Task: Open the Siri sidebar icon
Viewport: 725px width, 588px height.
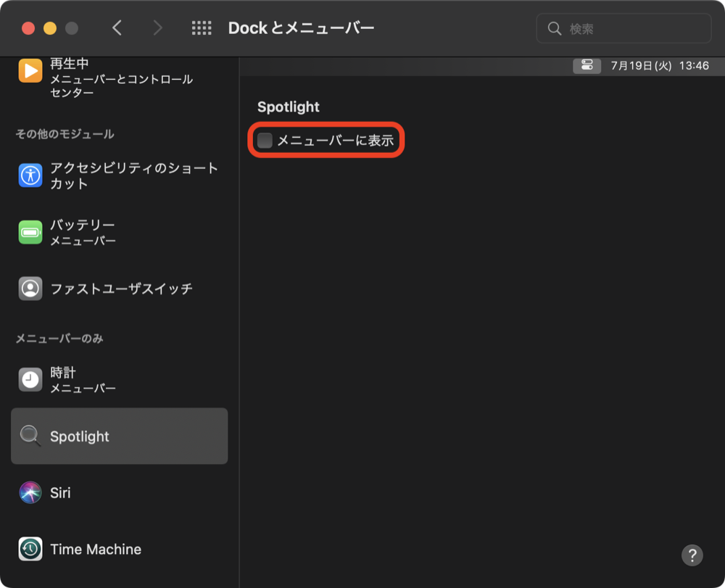Action: pos(30,492)
